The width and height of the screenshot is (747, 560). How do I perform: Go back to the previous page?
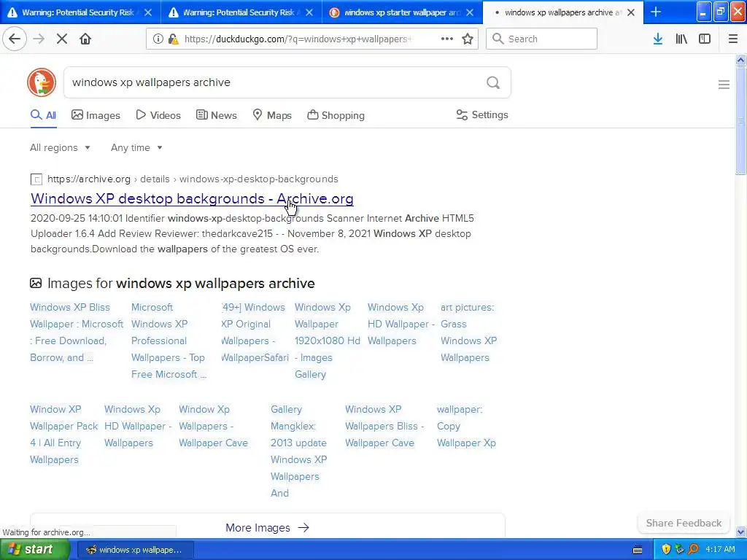point(15,39)
